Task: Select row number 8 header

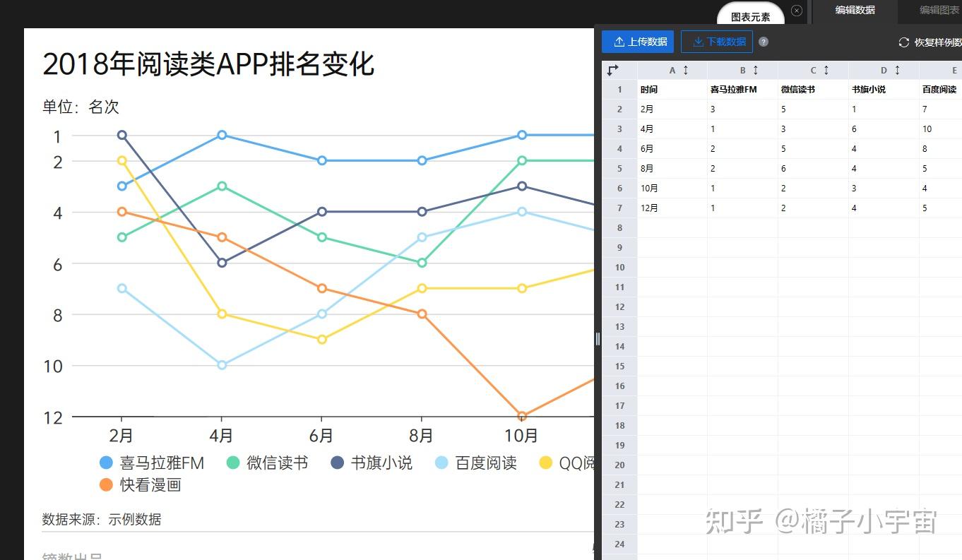Action: click(x=619, y=228)
